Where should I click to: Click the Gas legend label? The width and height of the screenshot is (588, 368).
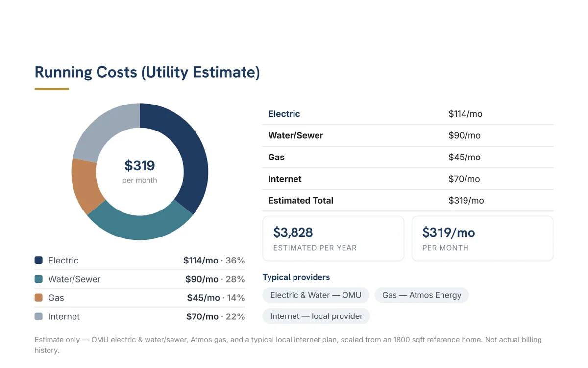point(56,298)
